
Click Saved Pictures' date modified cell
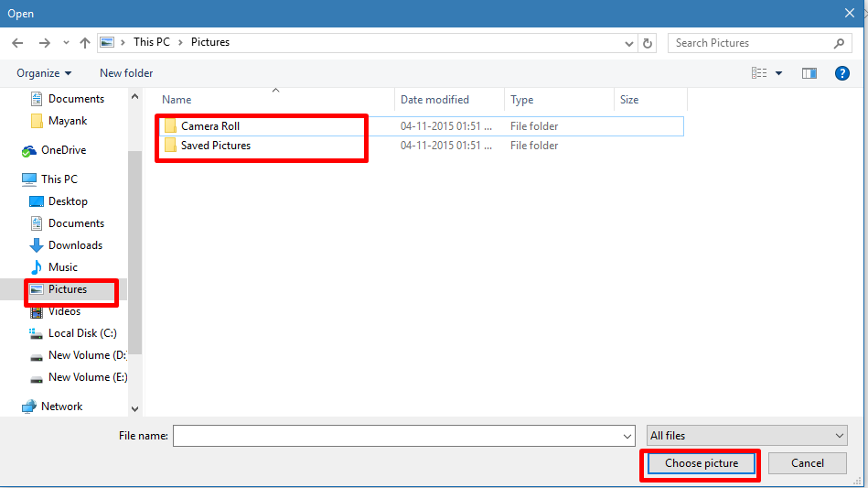pyautogui.click(x=446, y=146)
